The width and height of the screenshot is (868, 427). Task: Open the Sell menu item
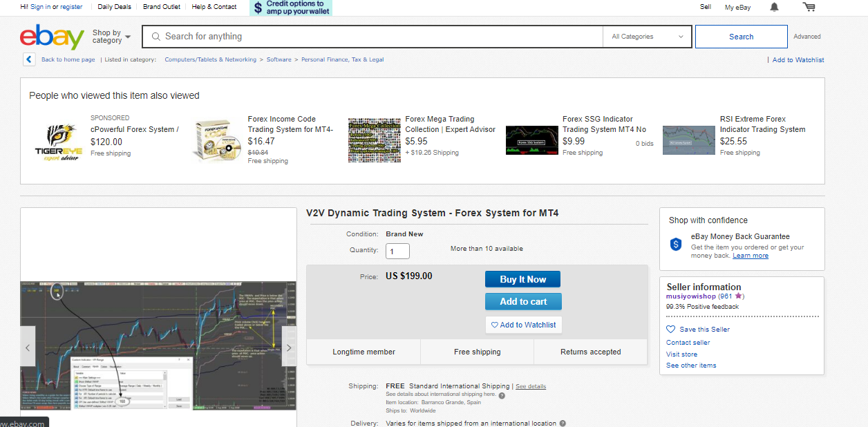(x=706, y=7)
